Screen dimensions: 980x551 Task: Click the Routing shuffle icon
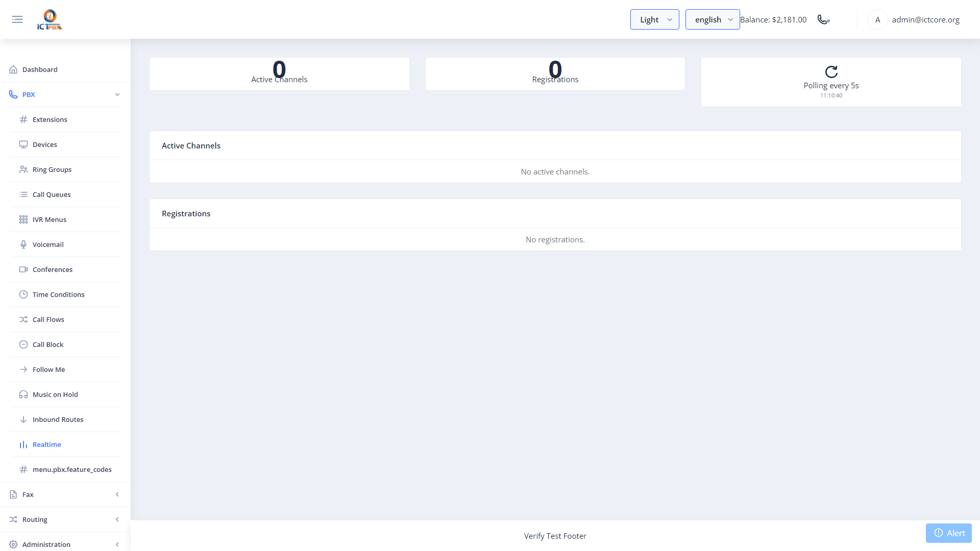(x=13, y=519)
